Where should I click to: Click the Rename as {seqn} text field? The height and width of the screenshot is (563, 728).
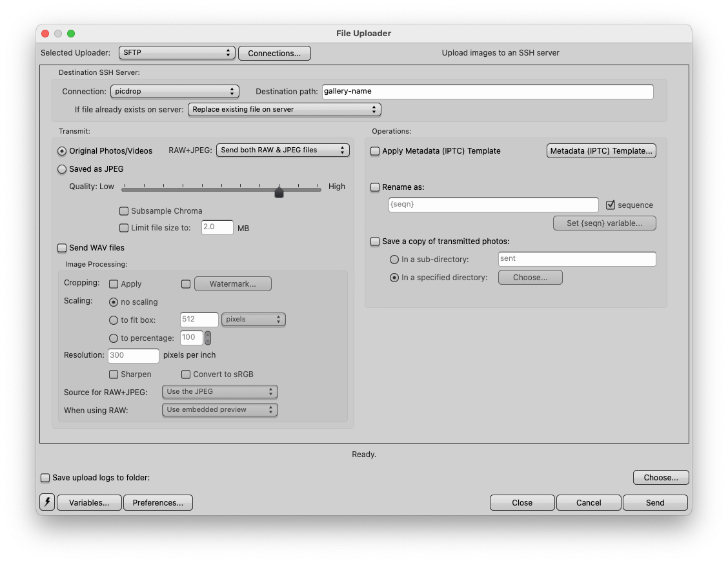pyautogui.click(x=494, y=205)
